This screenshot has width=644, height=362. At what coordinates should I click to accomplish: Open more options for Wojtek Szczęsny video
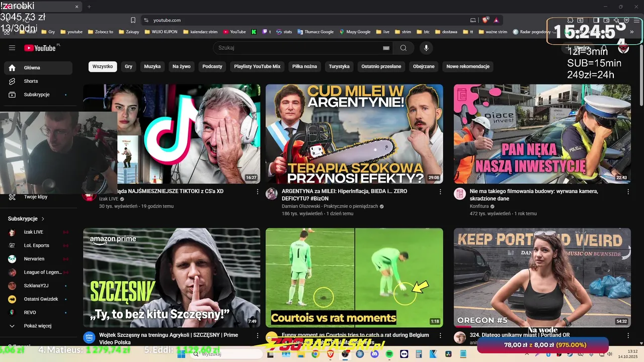point(258,336)
